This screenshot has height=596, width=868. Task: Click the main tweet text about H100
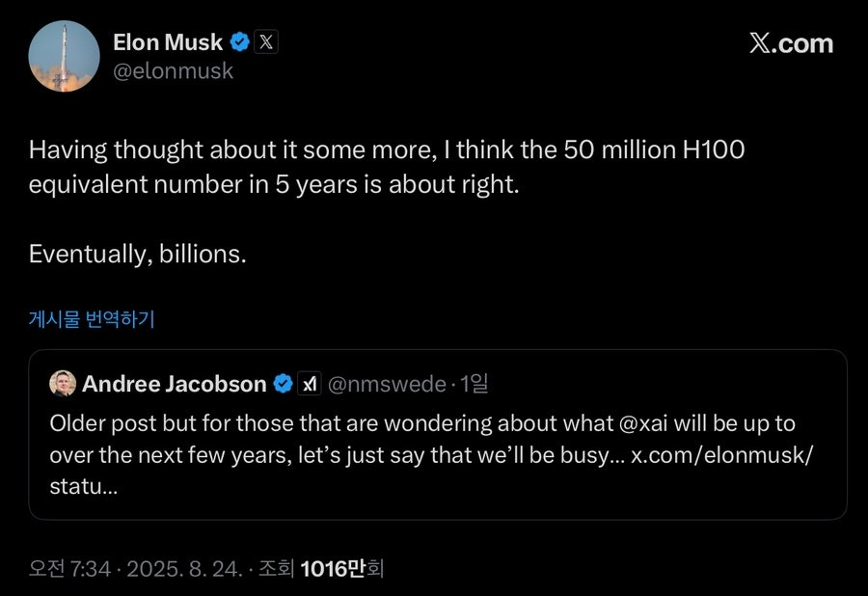click(386, 166)
